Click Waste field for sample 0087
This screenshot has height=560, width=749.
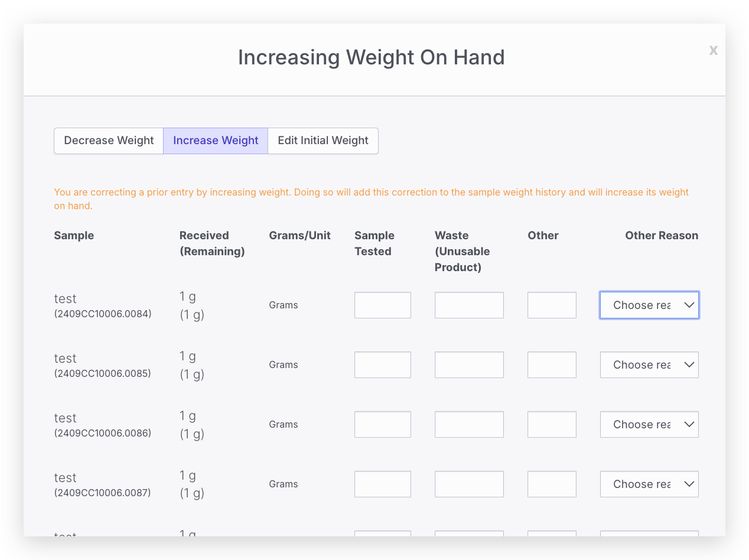coord(469,484)
